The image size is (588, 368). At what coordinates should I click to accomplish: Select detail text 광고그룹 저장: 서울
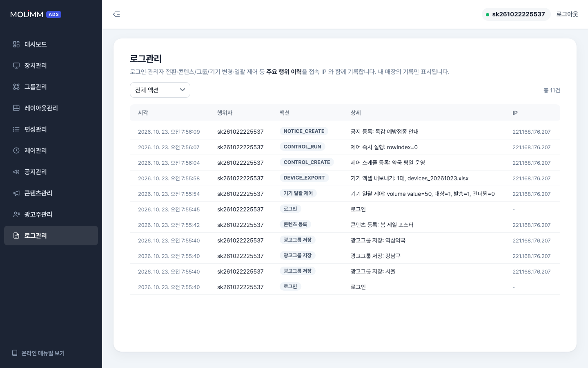[373, 272]
